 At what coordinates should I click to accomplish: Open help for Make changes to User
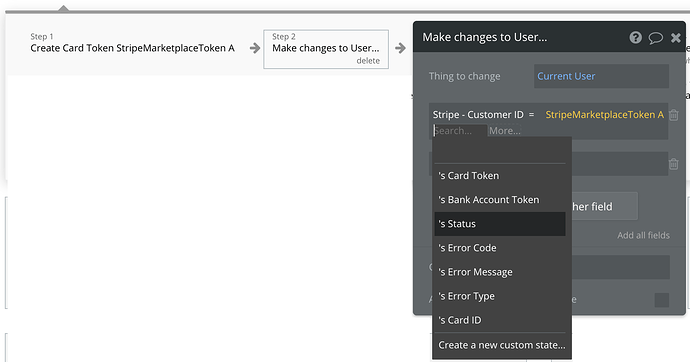tap(635, 37)
